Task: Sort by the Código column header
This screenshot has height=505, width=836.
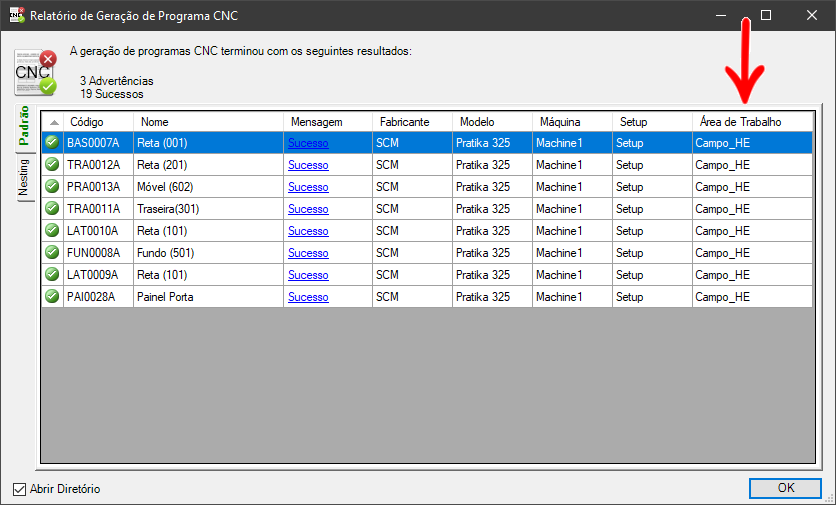Action: click(x=98, y=122)
